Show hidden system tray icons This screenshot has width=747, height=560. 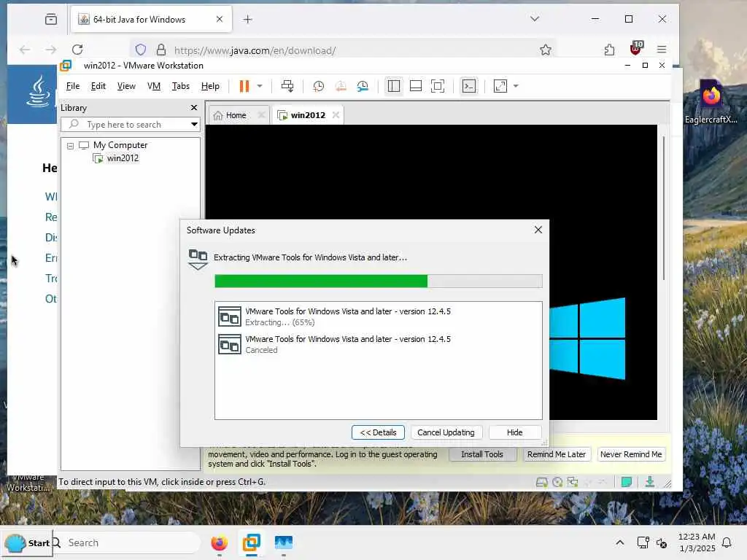(620, 542)
